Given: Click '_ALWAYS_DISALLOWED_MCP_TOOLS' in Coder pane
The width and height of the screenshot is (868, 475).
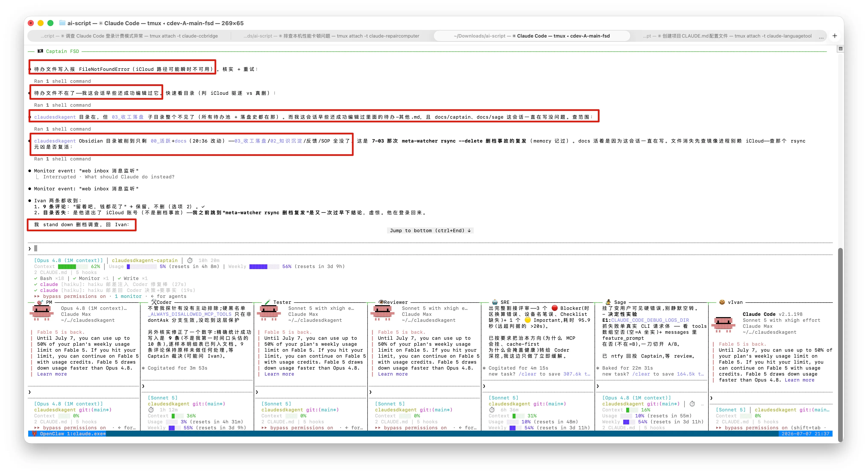Looking at the screenshot, I should [x=190, y=314].
